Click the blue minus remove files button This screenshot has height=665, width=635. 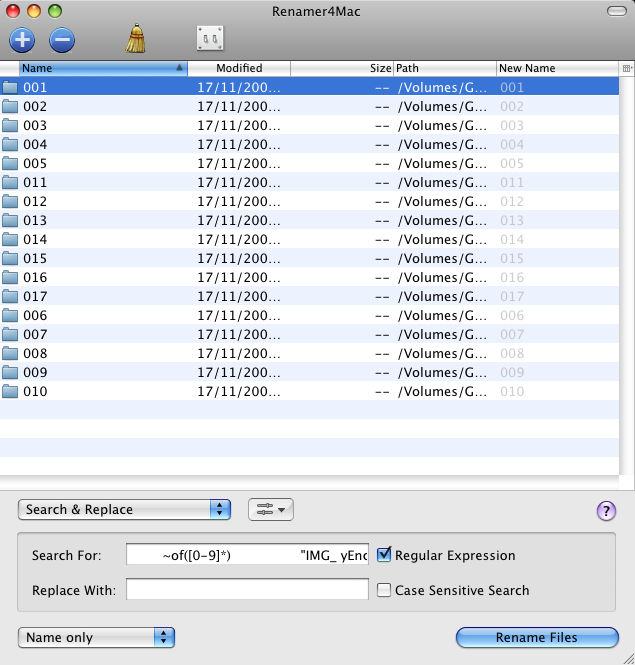pos(62,40)
